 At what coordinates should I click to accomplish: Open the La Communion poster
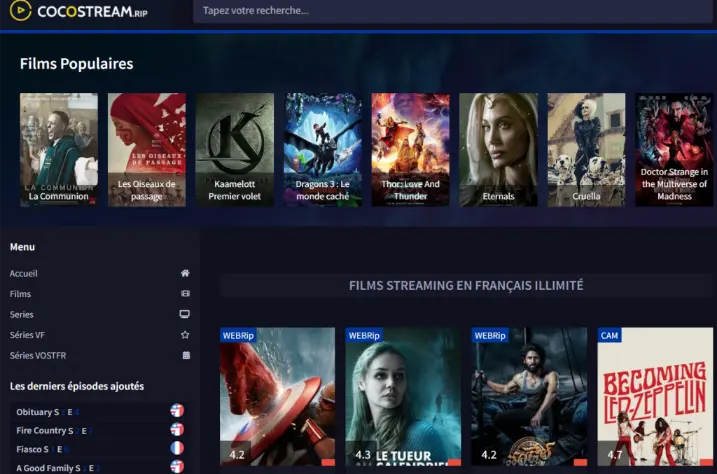[x=59, y=149]
